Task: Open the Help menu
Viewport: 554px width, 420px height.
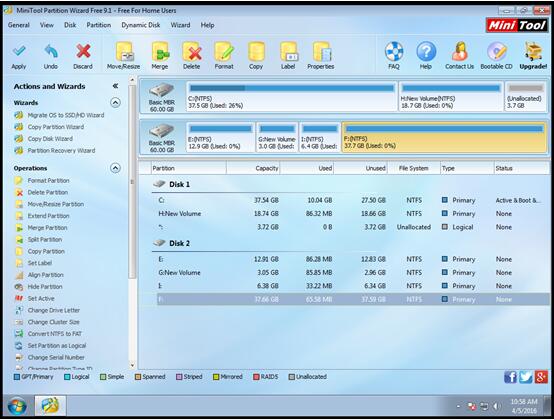Action: (207, 25)
